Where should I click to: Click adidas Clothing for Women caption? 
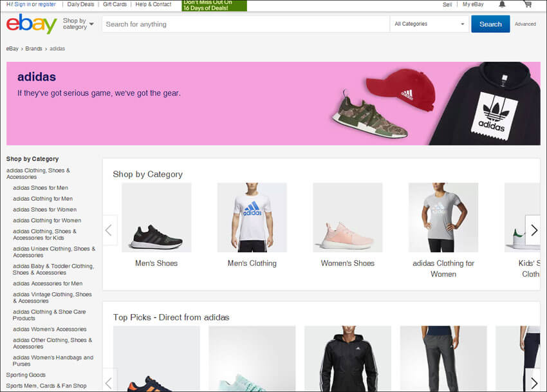click(x=443, y=268)
